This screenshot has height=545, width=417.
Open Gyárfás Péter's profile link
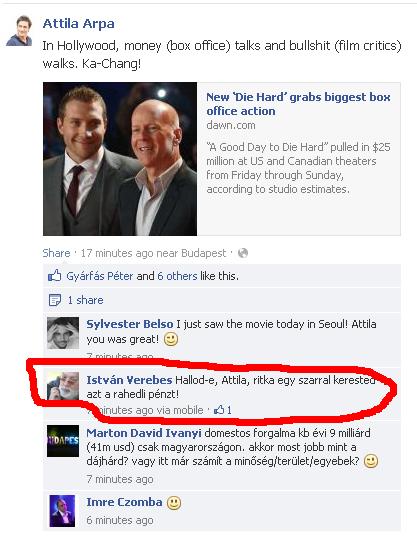click(x=100, y=276)
